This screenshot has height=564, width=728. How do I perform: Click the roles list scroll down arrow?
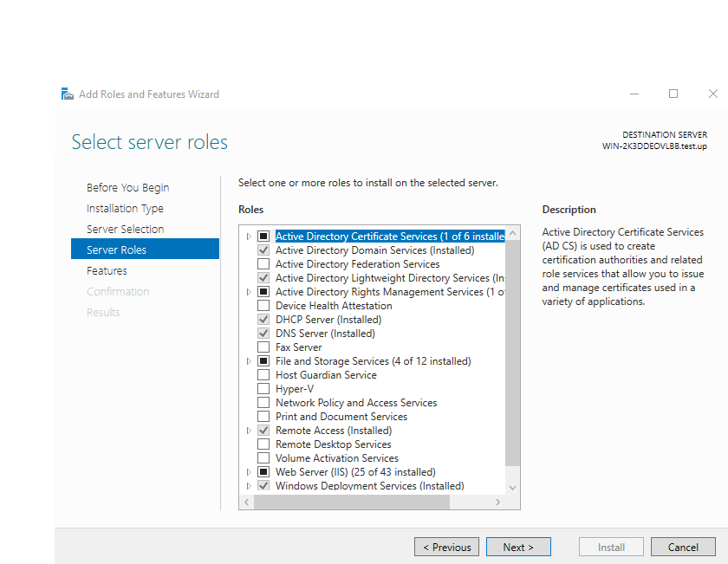point(512,488)
